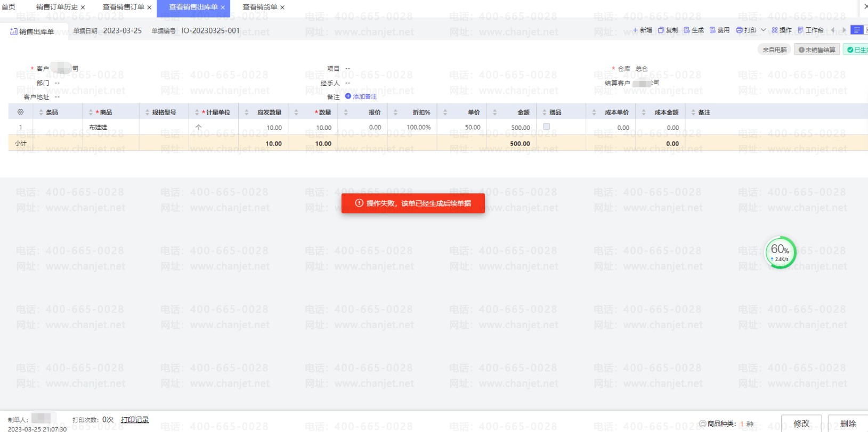868x432 pixels.
Task: Click the 添加备注 link
Action: pyautogui.click(x=361, y=96)
